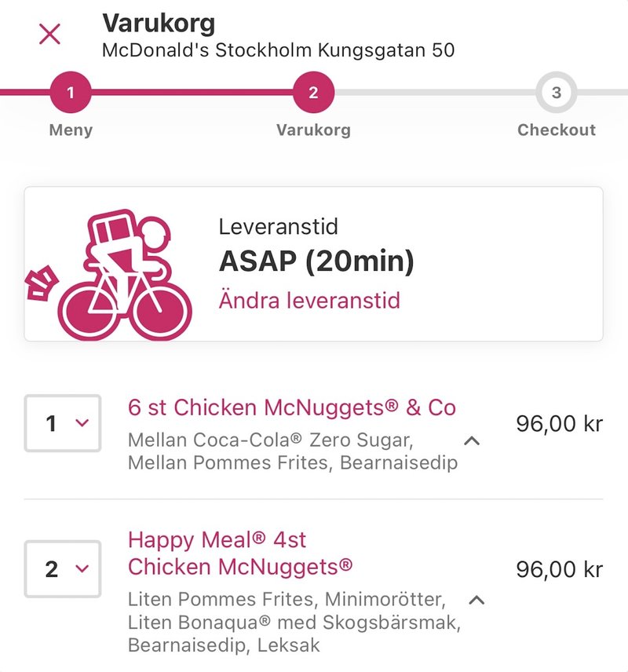Open 6 st Chicken McNuggets & Co item
The width and height of the screenshot is (628, 672).
(291, 407)
